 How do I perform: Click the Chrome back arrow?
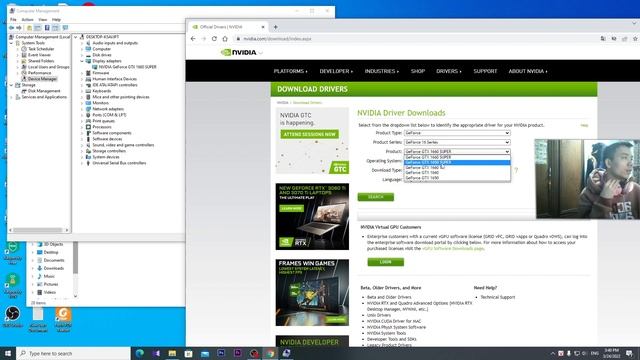coord(193,39)
